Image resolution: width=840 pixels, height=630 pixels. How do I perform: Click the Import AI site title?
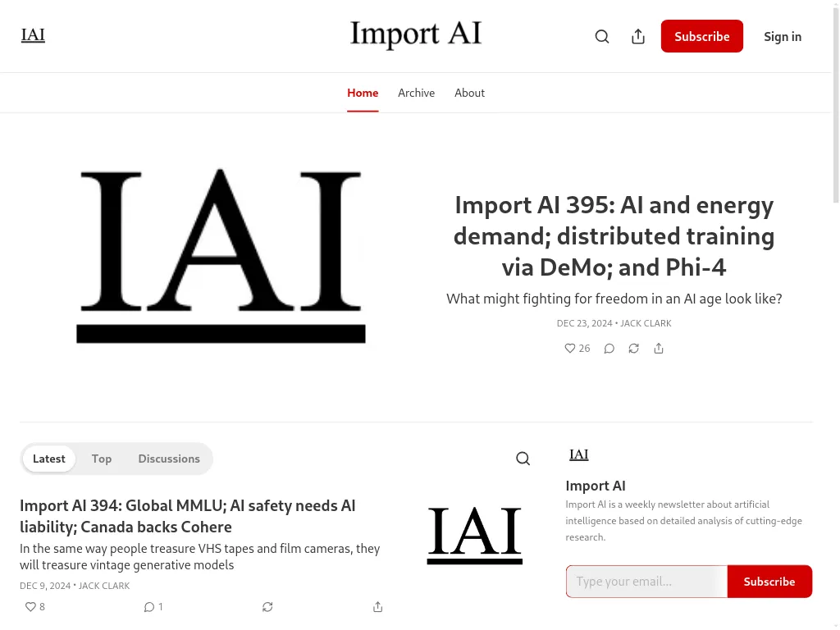click(x=416, y=34)
